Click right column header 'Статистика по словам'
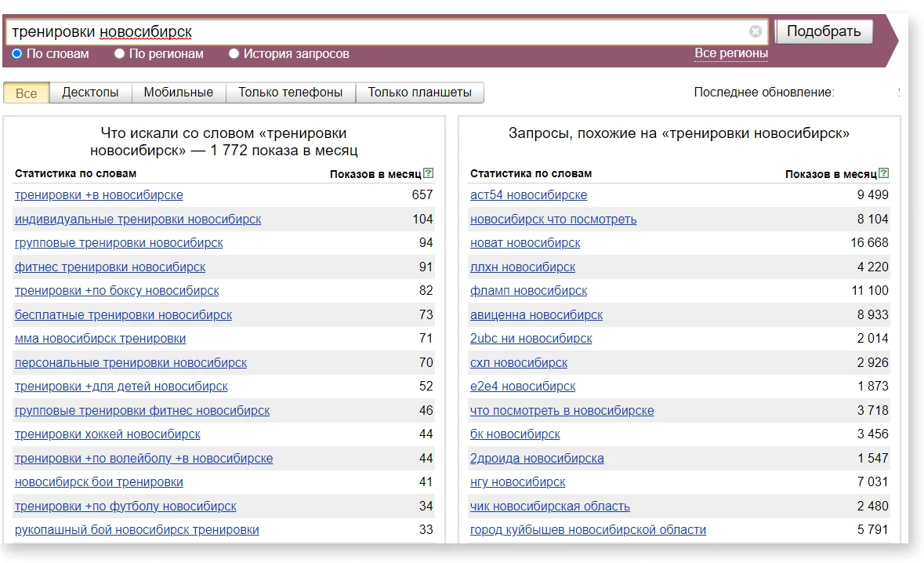The height and width of the screenshot is (563, 924). click(531, 173)
